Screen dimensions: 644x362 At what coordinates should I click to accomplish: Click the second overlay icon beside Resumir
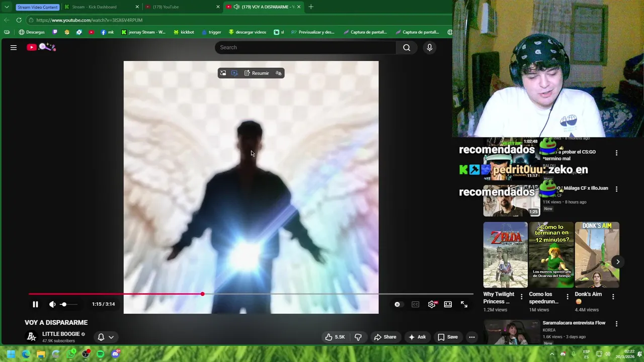click(234, 73)
